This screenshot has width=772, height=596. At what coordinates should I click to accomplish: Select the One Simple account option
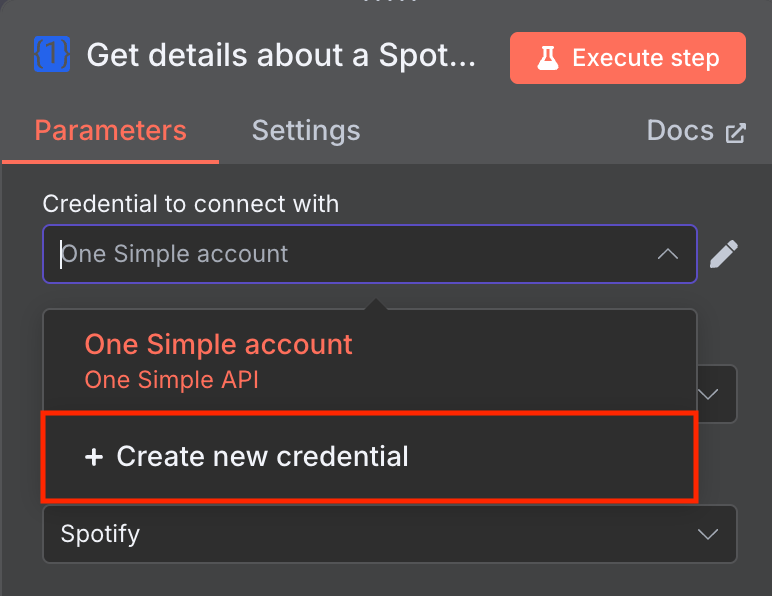pyautogui.click(x=218, y=345)
